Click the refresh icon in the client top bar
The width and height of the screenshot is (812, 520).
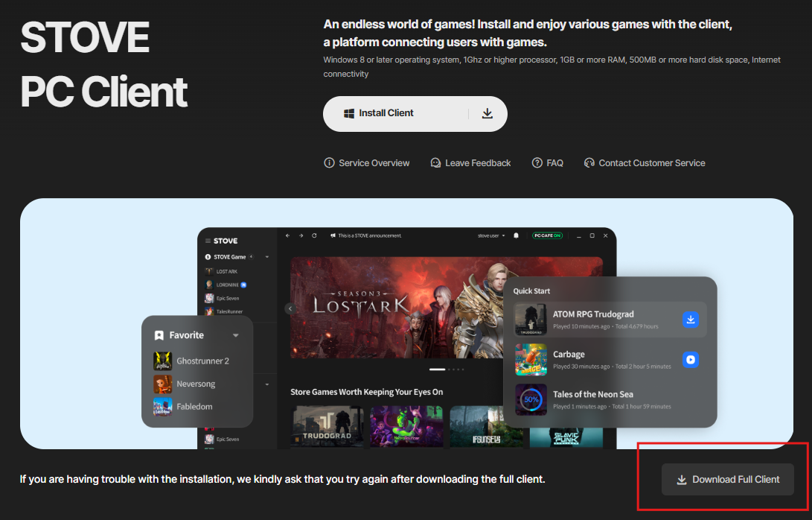[x=314, y=235]
